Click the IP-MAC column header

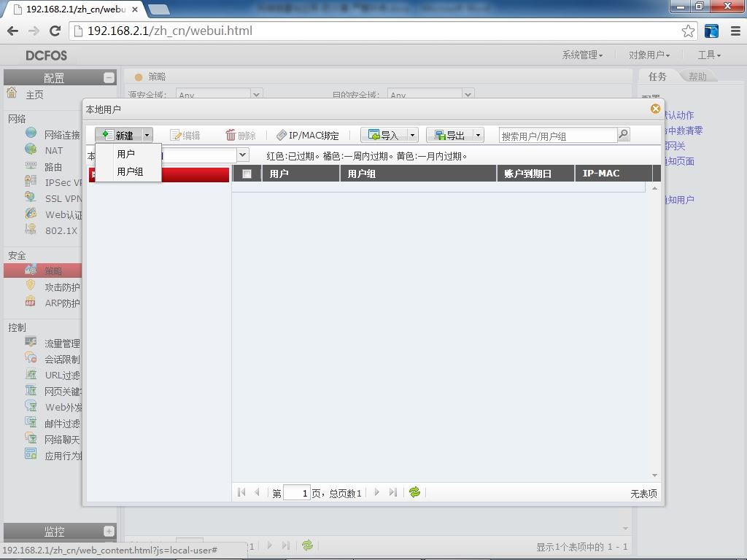point(614,174)
